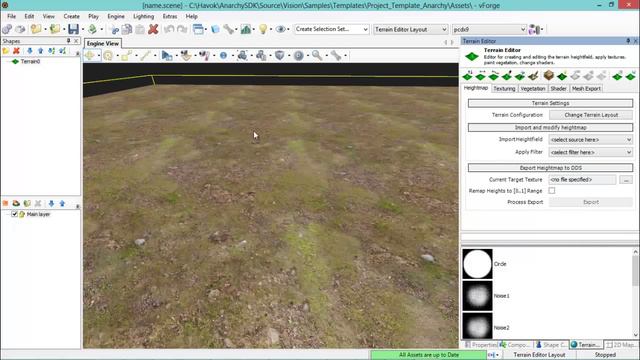Open the ImportHeightfield source dropdown
This screenshot has height=360, width=640.
[x=591, y=140]
